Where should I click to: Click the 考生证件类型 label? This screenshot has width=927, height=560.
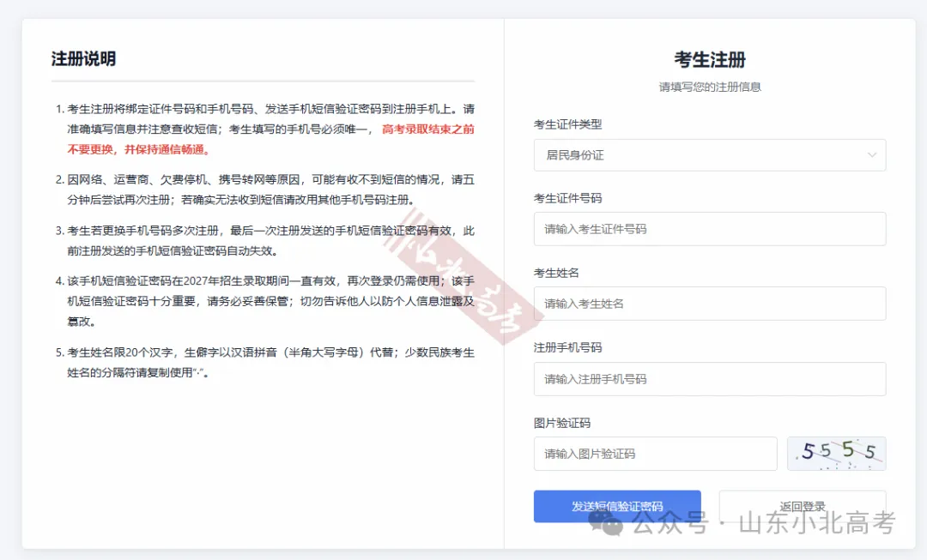pos(567,124)
